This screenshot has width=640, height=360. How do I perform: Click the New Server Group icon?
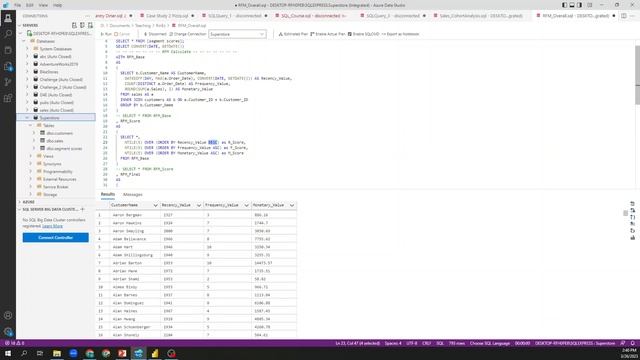tap(82, 25)
